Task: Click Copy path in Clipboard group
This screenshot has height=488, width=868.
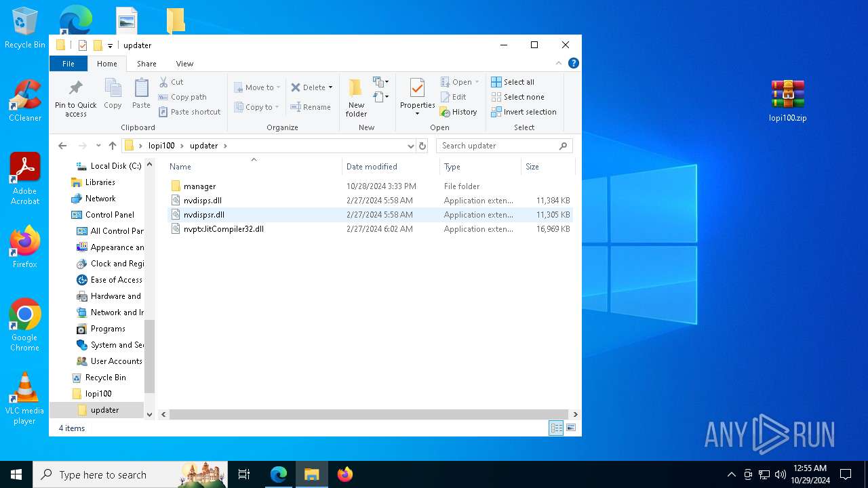Action: click(182, 97)
